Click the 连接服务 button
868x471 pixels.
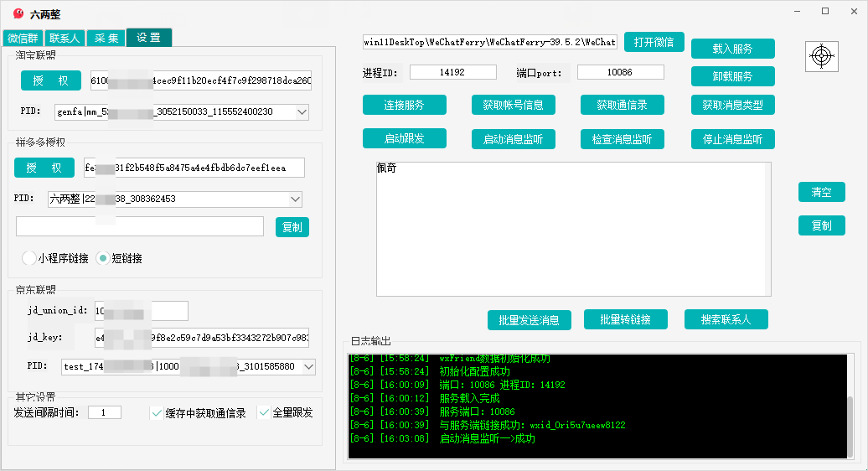click(x=405, y=105)
